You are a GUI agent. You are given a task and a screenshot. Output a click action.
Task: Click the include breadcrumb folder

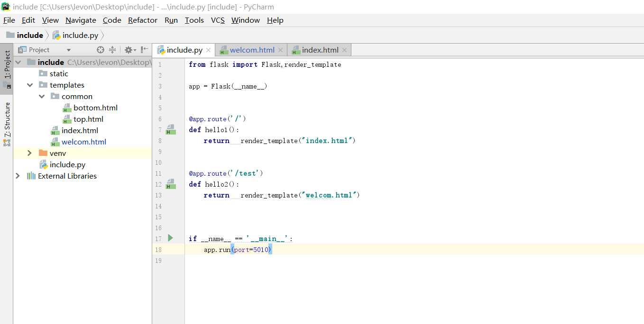[x=25, y=35]
